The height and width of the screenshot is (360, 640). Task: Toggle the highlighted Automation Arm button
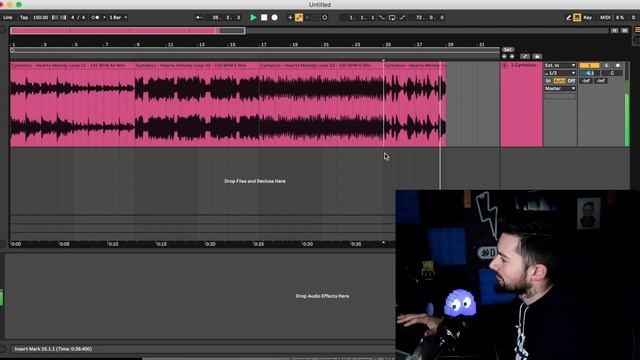[299, 18]
